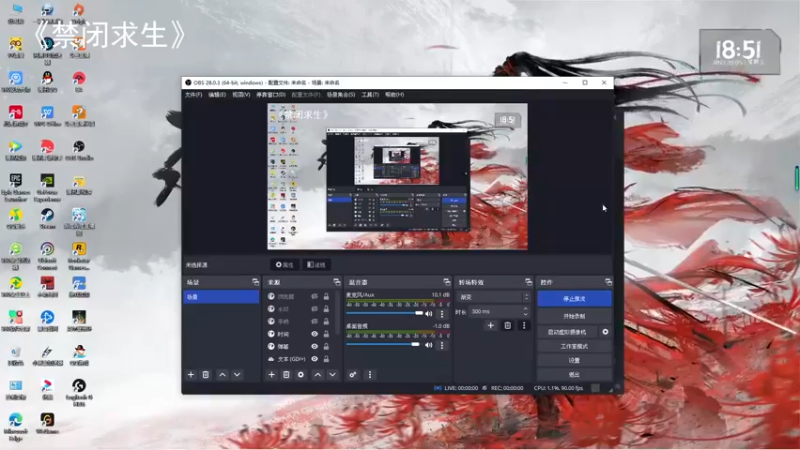Open the 编辑(E) menu
The image size is (800, 450).
217,95
